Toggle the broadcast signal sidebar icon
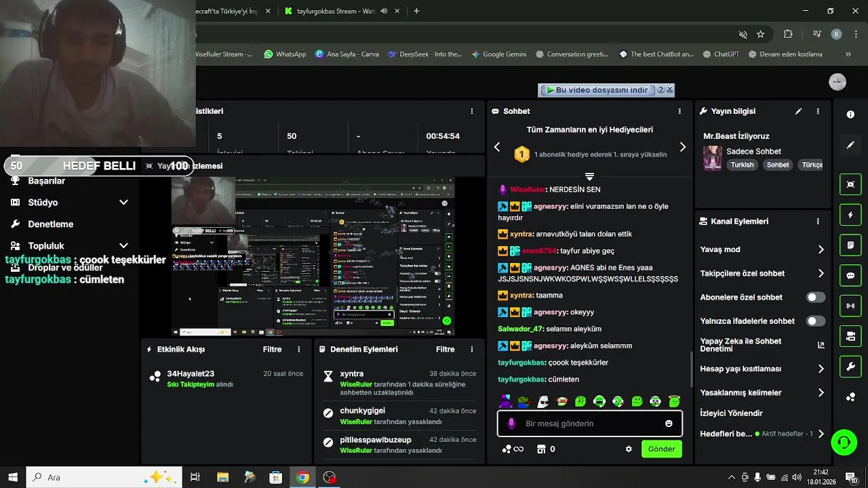The image size is (868, 488). 850,306
